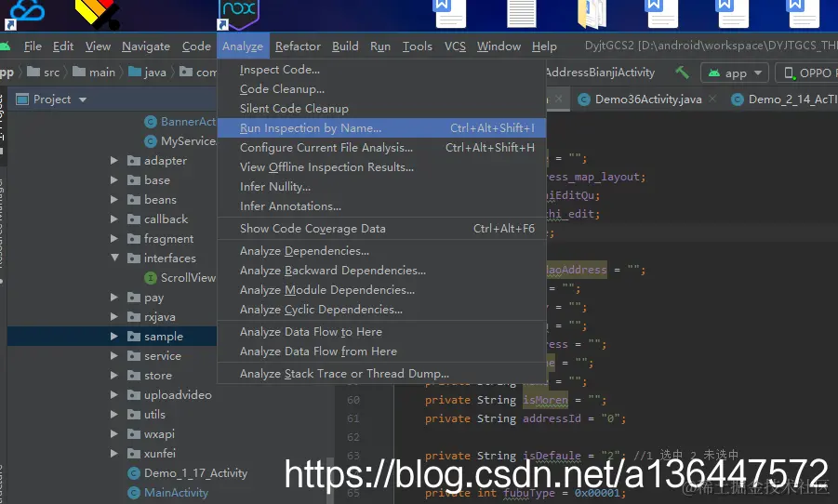
Task: Switch to the Demo36Activity.java tab
Action: (647, 99)
